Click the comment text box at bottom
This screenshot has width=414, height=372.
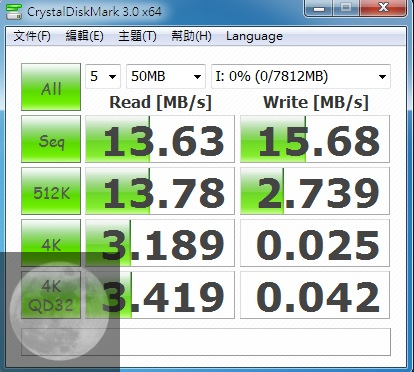pos(206,342)
